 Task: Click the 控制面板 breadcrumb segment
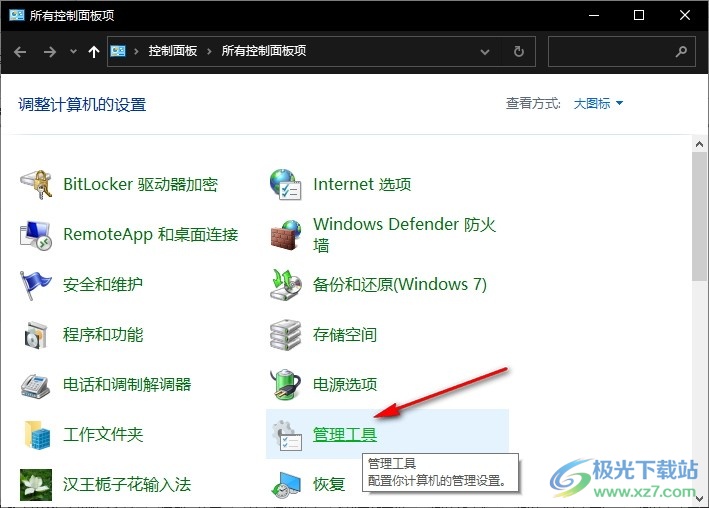point(173,51)
